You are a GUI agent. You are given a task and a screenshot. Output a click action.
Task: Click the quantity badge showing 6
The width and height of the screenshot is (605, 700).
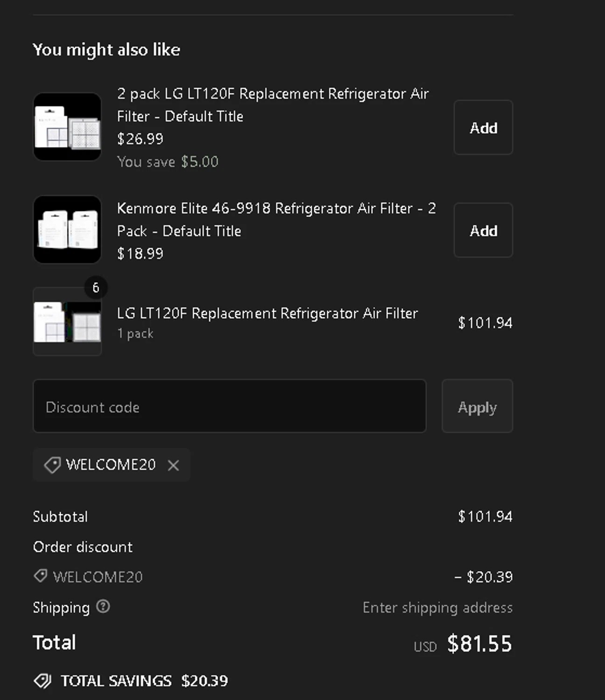point(96,287)
